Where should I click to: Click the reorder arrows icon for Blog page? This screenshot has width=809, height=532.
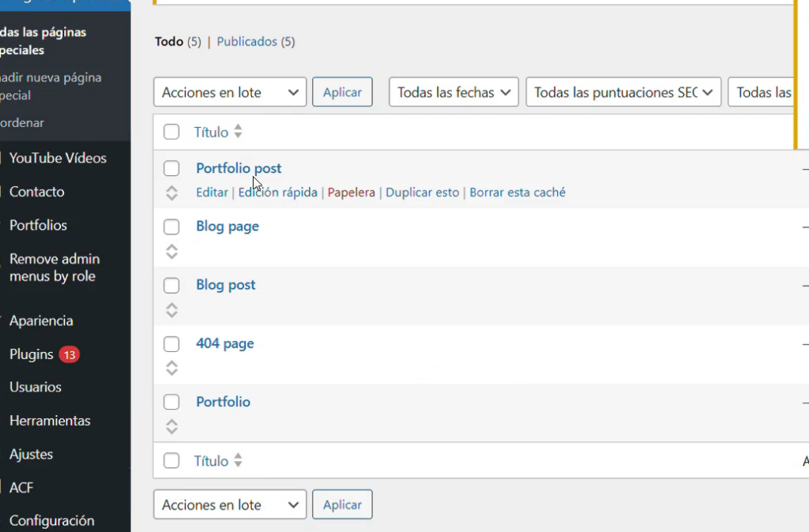pyautogui.click(x=171, y=252)
